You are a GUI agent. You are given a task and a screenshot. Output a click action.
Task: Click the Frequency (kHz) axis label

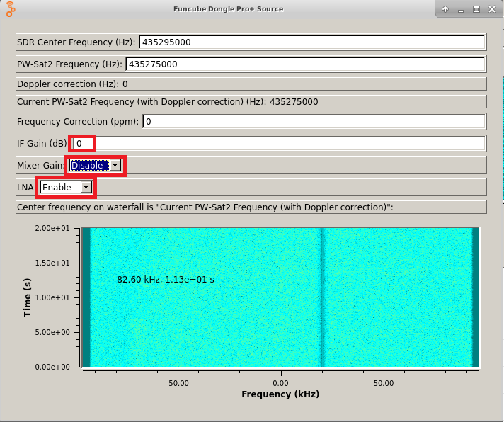[x=280, y=394]
